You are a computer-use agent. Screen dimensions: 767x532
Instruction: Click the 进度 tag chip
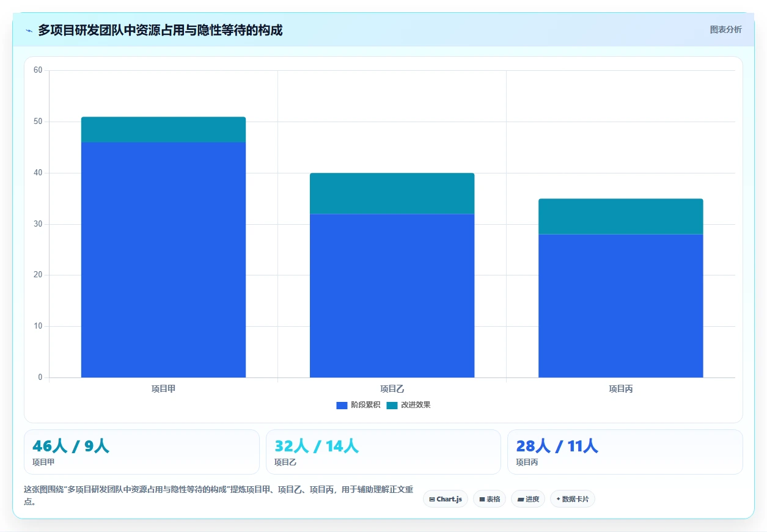pos(528,499)
